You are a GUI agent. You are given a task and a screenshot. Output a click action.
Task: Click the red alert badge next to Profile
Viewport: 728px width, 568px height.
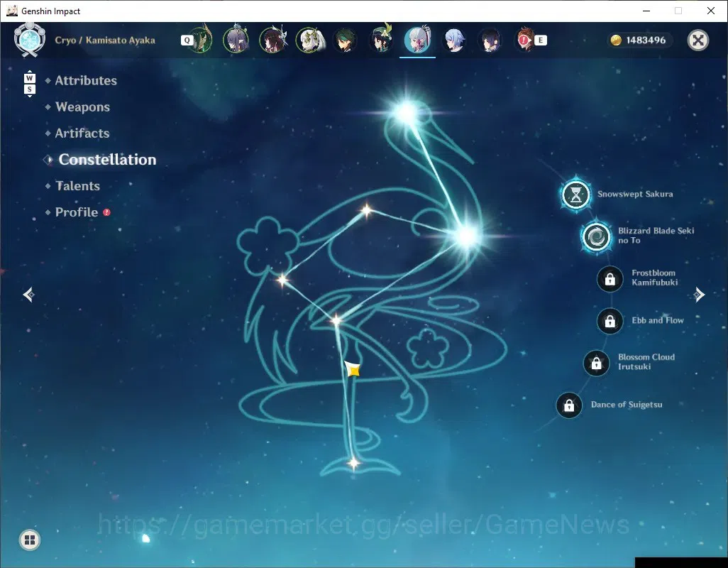[106, 212]
